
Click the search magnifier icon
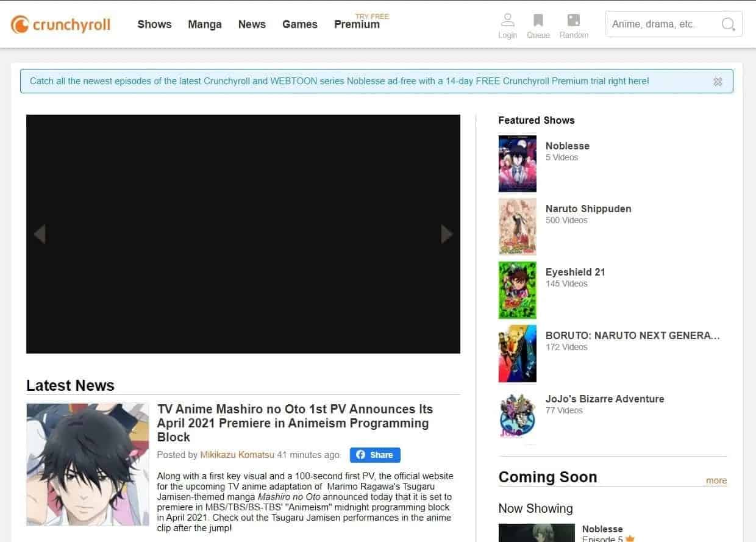[728, 24]
